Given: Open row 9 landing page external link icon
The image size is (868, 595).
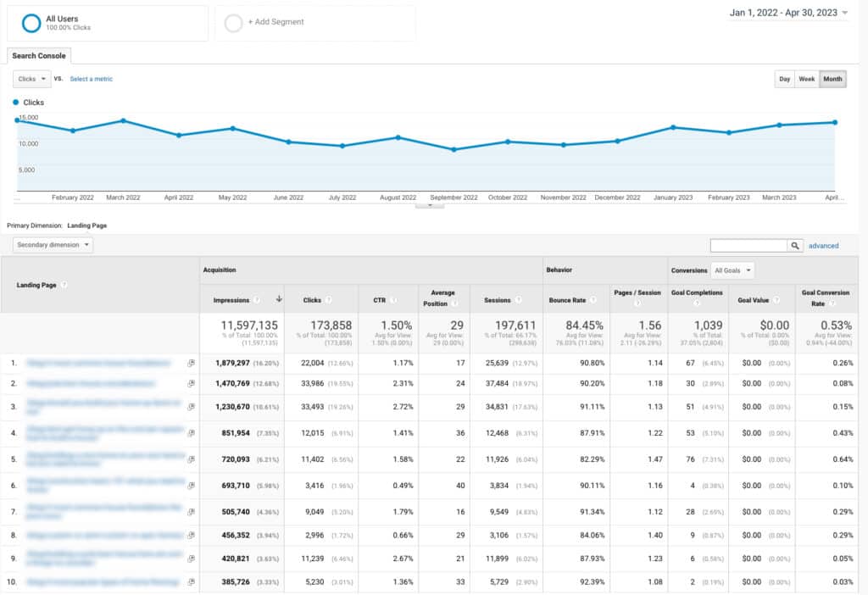Looking at the screenshot, I should coord(191,559).
